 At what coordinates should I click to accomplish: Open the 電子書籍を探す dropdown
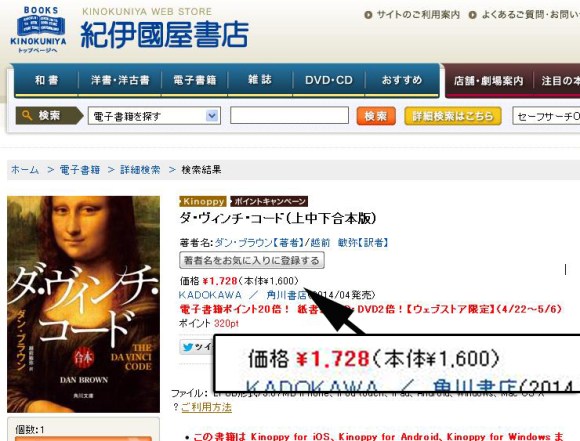pos(154,116)
